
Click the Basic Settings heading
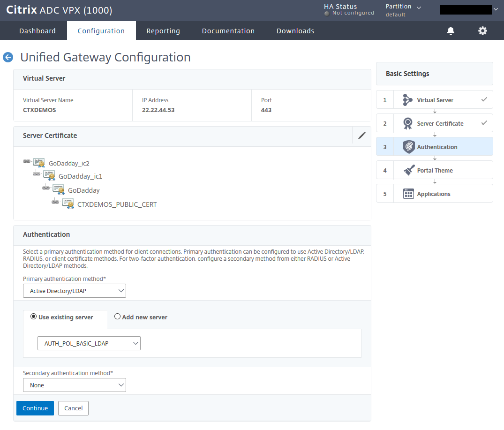pos(407,74)
